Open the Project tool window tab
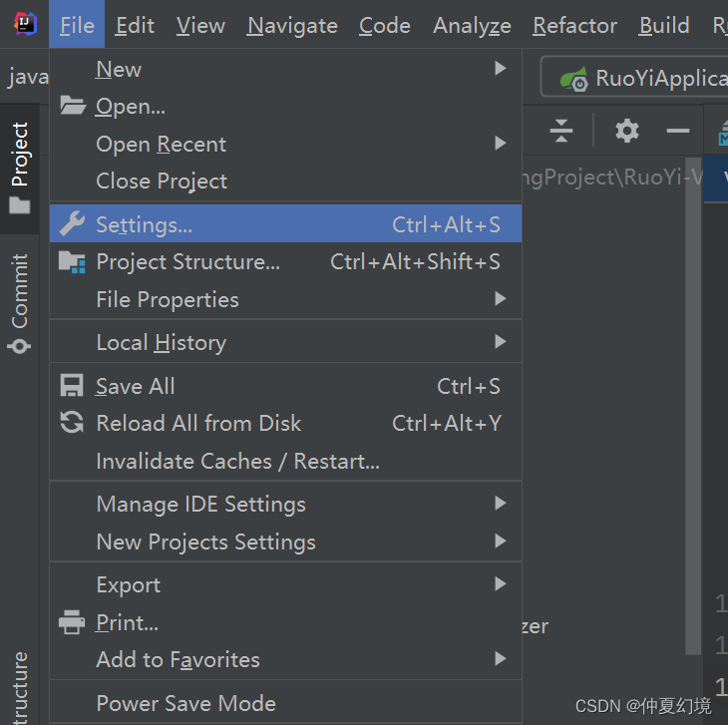The height and width of the screenshot is (725, 728). click(x=20, y=168)
